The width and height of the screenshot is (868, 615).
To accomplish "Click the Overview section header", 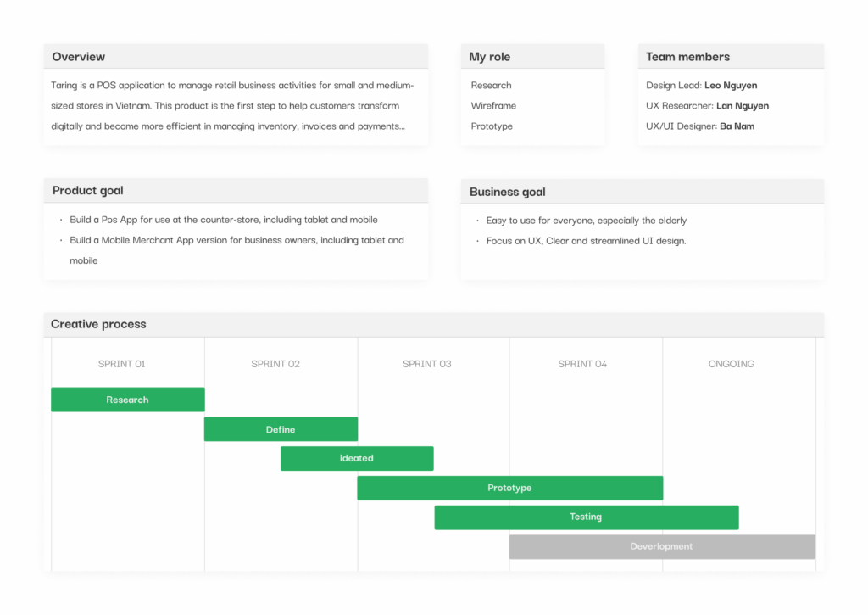I will (79, 57).
